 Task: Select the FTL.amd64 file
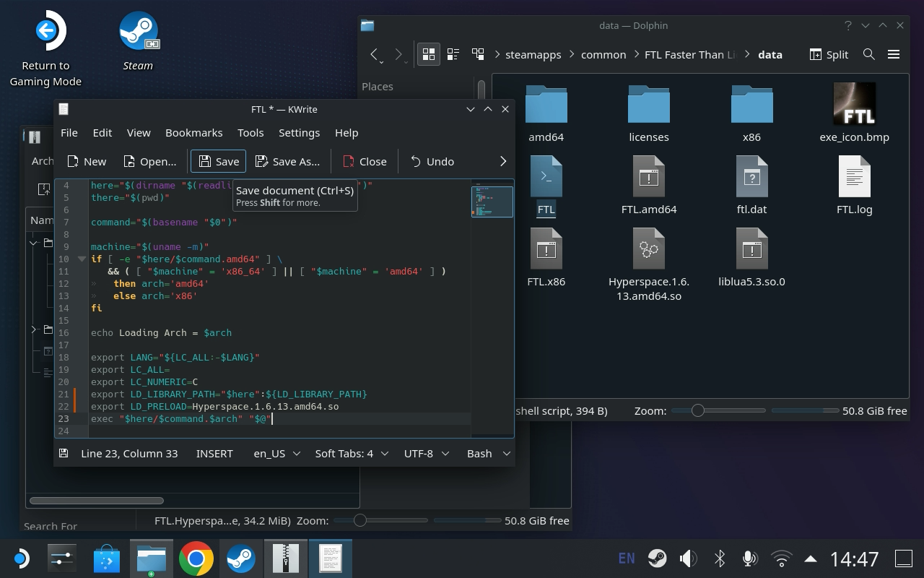[x=649, y=186]
